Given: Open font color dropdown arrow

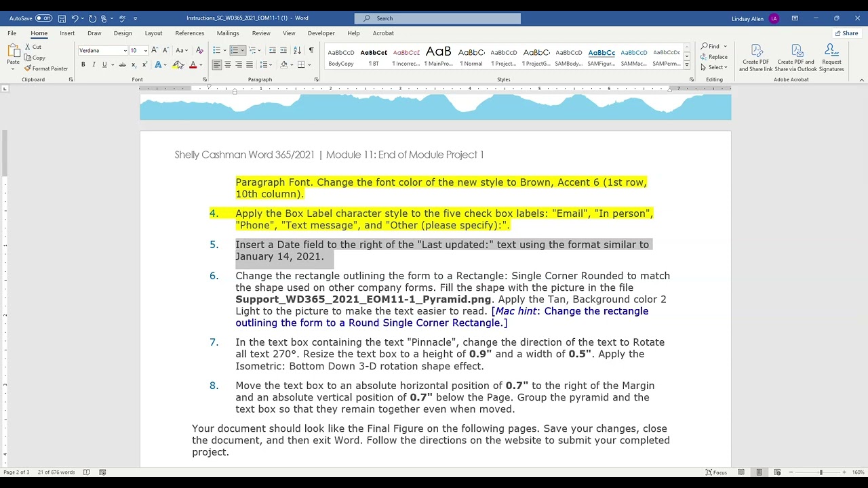Looking at the screenshot, I should (x=201, y=65).
